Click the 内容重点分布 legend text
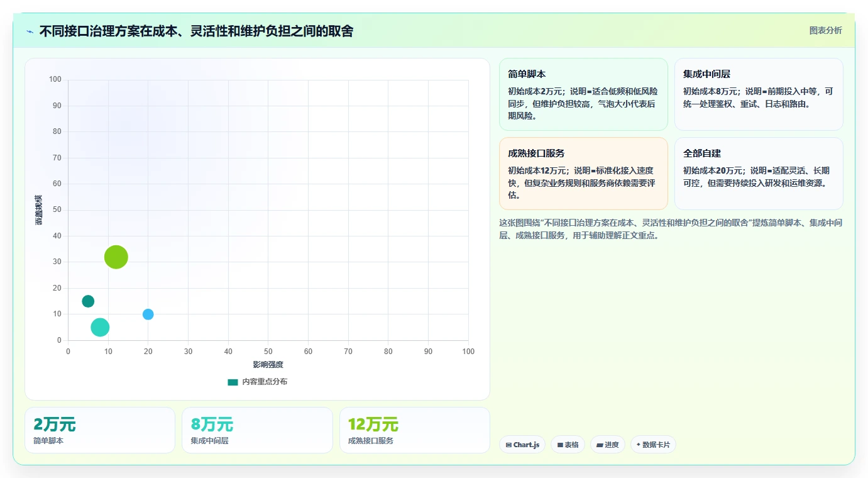868x478 pixels. click(x=265, y=382)
